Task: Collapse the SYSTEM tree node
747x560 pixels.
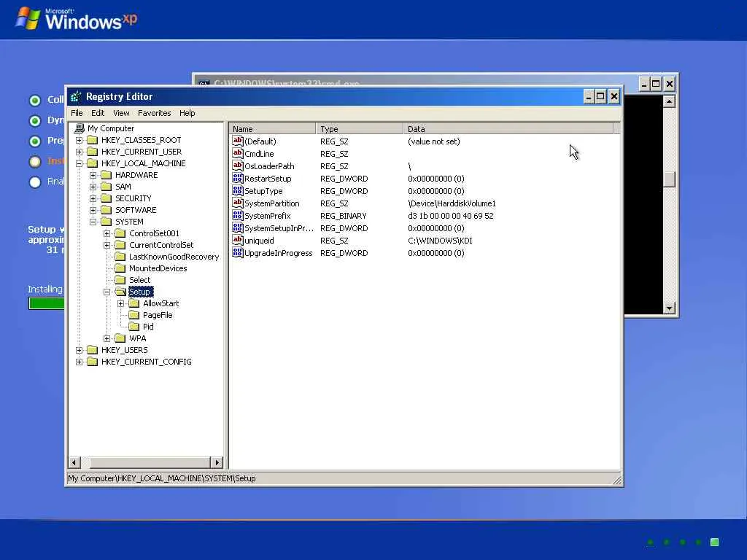Action: [x=93, y=222]
